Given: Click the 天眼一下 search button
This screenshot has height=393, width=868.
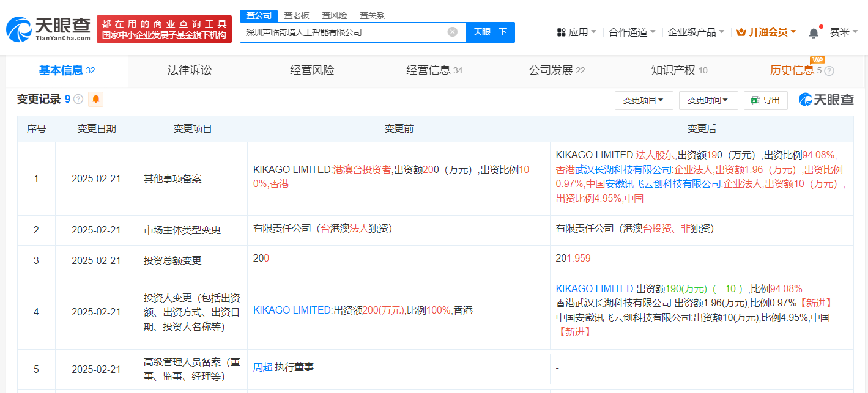Looking at the screenshot, I should 490,32.
